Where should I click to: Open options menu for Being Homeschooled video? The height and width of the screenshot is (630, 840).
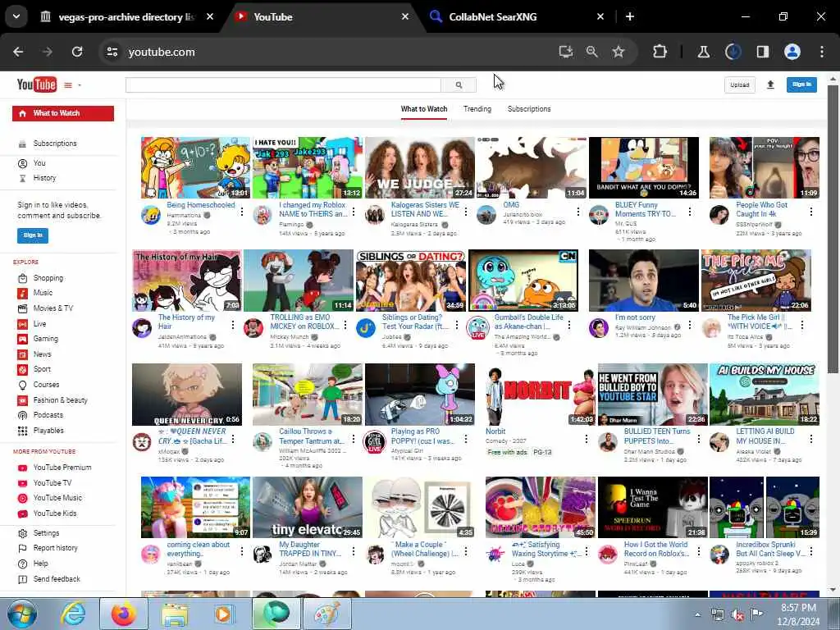click(x=242, y=212)
